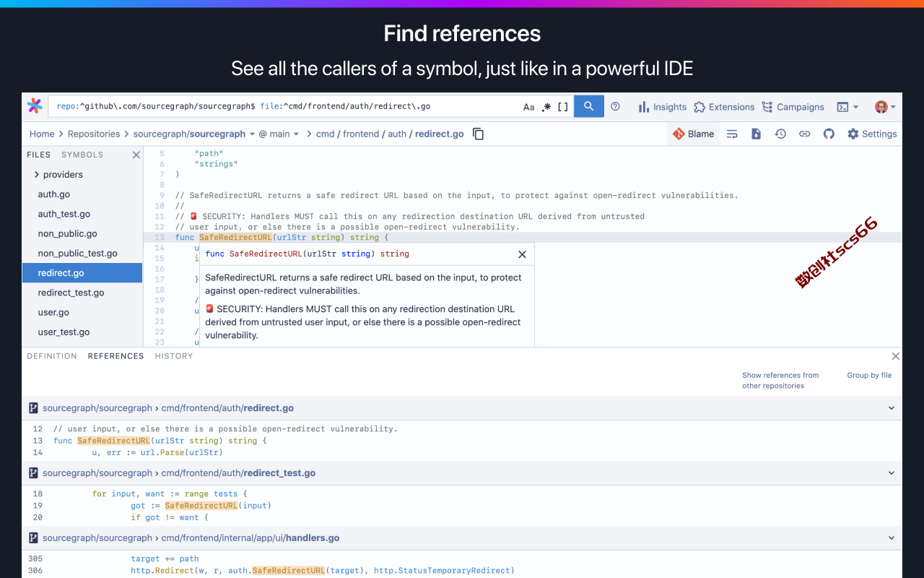Copy permalink with the link icon
Screen dimensions: 924x578
pyautogui.click(x=804, y=134)
